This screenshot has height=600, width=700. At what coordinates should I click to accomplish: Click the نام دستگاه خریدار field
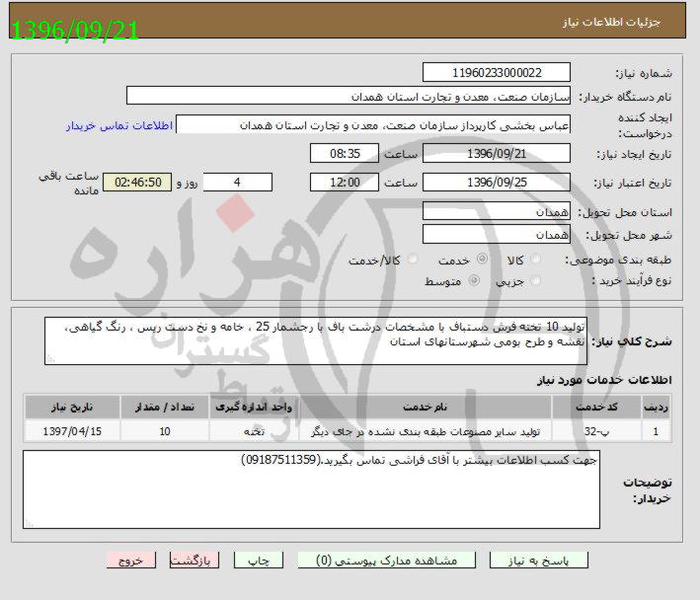[x=349, y=96]
